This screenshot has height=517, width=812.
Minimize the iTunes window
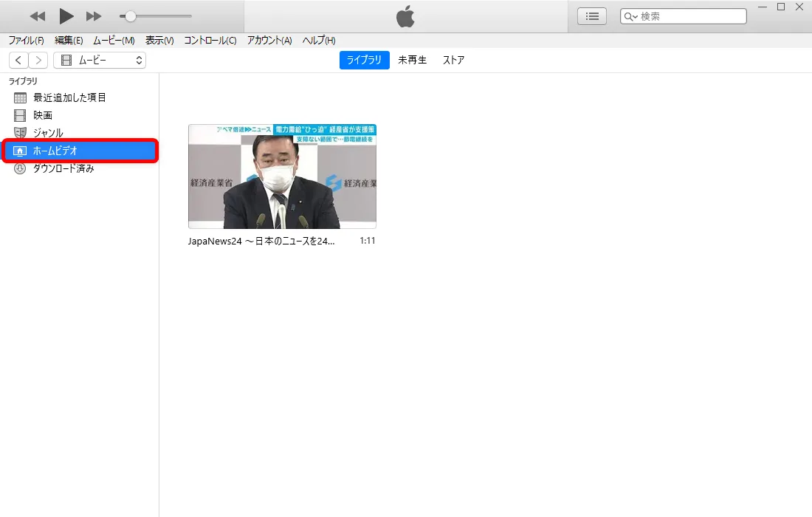click(x=763, y=7)
